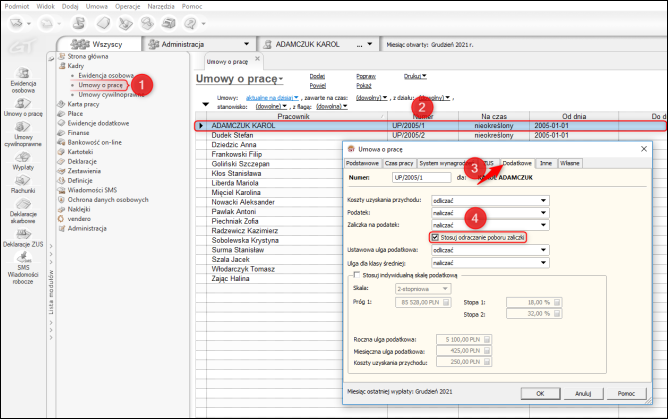
Task: Select the 'Umowy cywilnoprawne' tree item
Action: pos(105,94)
